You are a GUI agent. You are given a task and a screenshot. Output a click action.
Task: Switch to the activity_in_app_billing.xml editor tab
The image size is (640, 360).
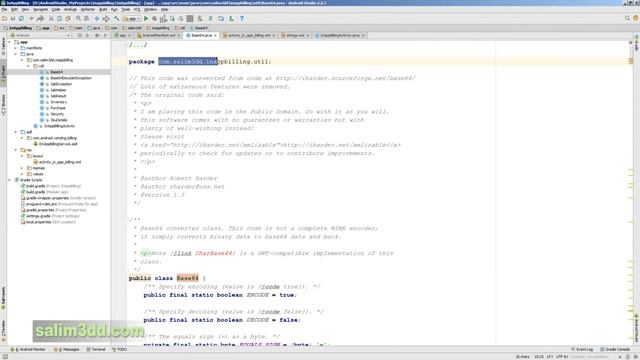pyautogui.click(x=249, y=36)
